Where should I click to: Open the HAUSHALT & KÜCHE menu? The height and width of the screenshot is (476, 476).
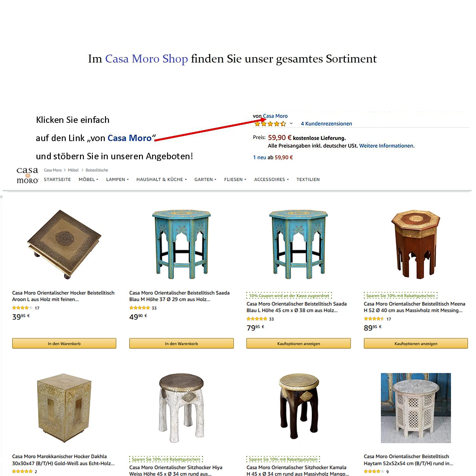[x=162, y=179]
